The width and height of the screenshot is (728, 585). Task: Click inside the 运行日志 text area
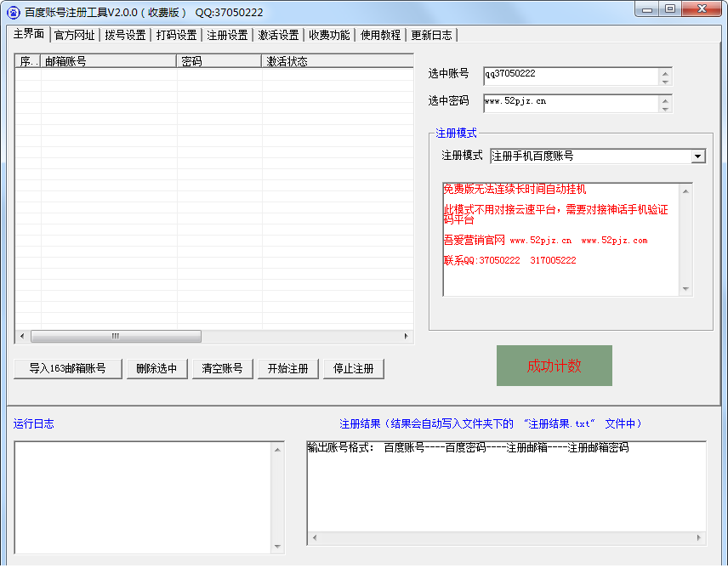[143, 497]
